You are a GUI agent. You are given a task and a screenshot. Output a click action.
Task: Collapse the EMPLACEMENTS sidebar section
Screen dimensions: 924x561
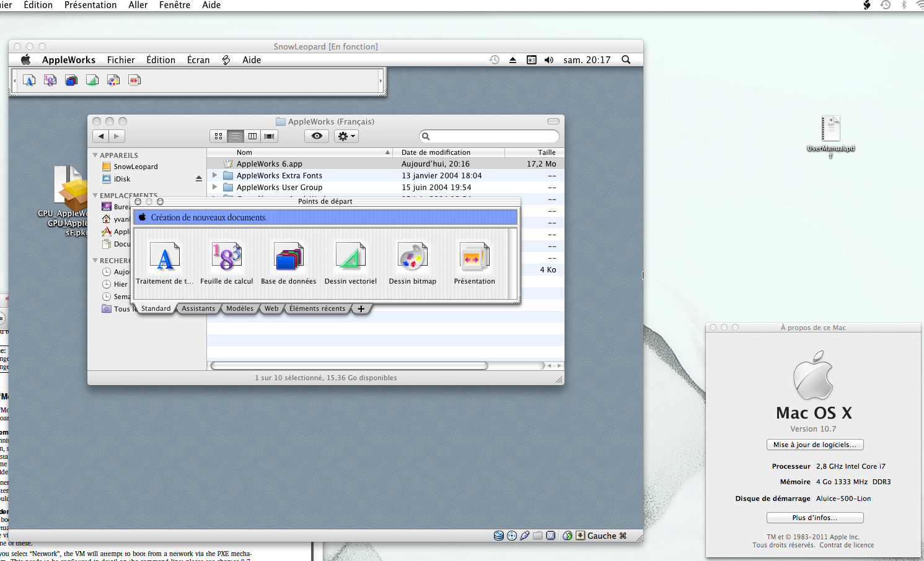pos(95,195)
